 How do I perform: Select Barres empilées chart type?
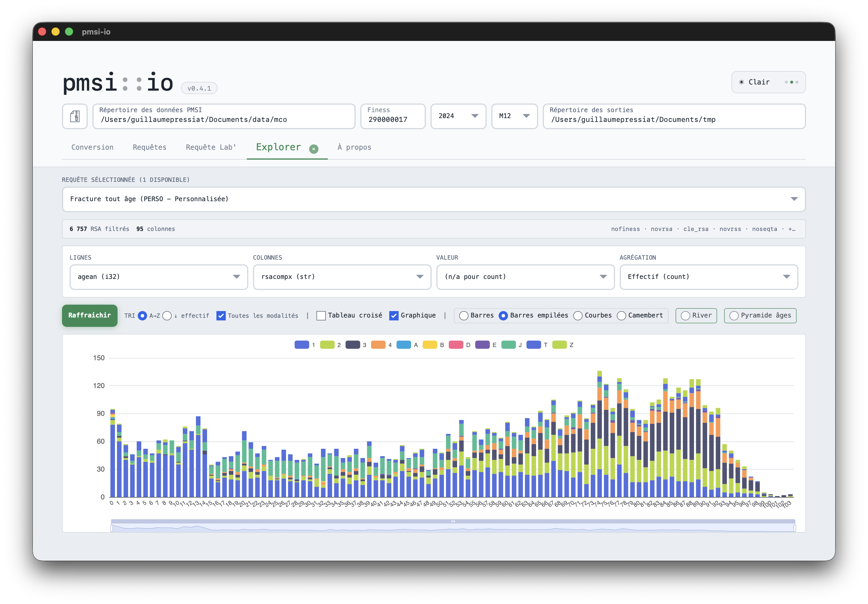[x=503, y=316]
